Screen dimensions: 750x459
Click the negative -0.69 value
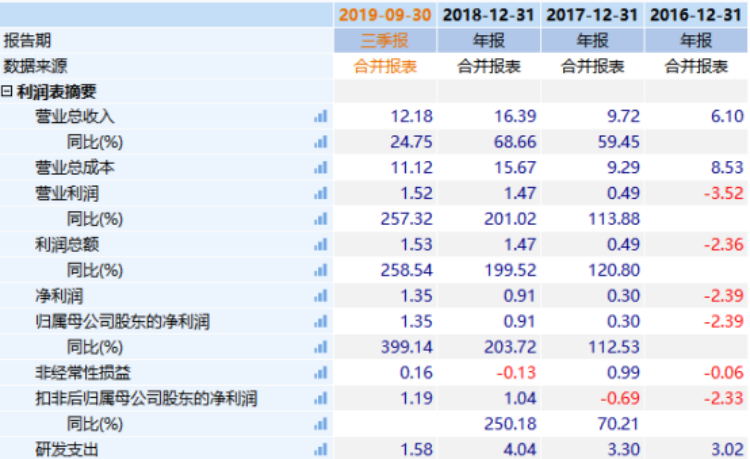point(620,398)
